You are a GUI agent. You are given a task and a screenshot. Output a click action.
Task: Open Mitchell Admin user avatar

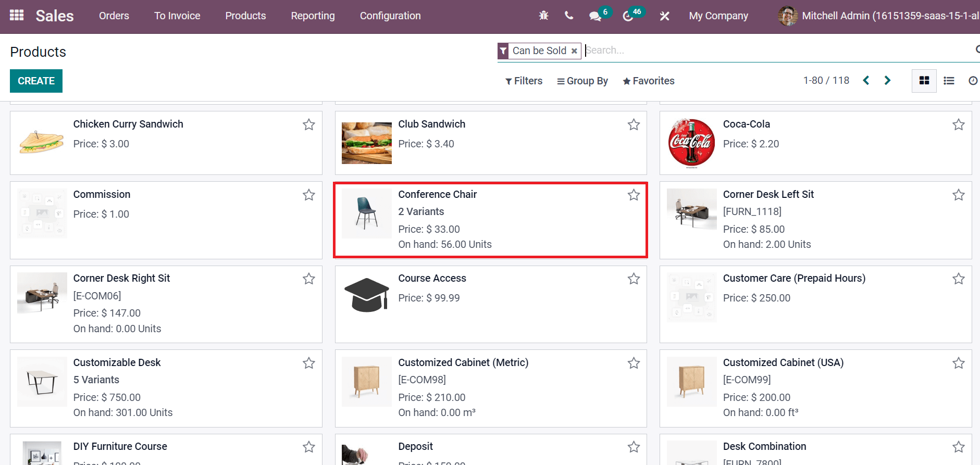(787, 16)
